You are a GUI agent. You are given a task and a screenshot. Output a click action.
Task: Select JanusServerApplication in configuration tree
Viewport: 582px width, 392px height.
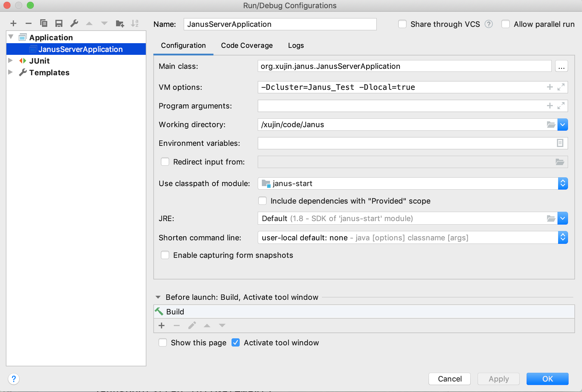[x=76, y=49]
